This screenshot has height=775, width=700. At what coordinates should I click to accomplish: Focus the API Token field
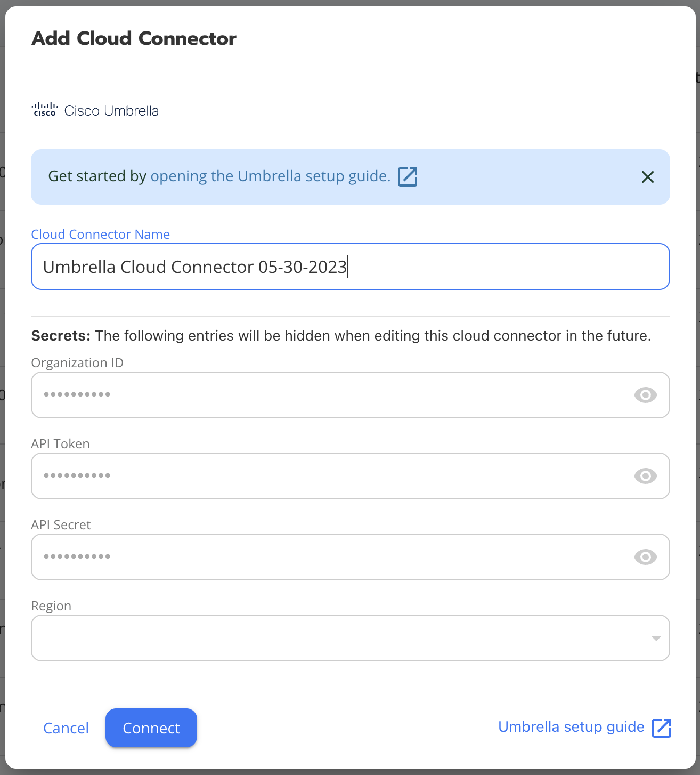[x=351, y=476]
